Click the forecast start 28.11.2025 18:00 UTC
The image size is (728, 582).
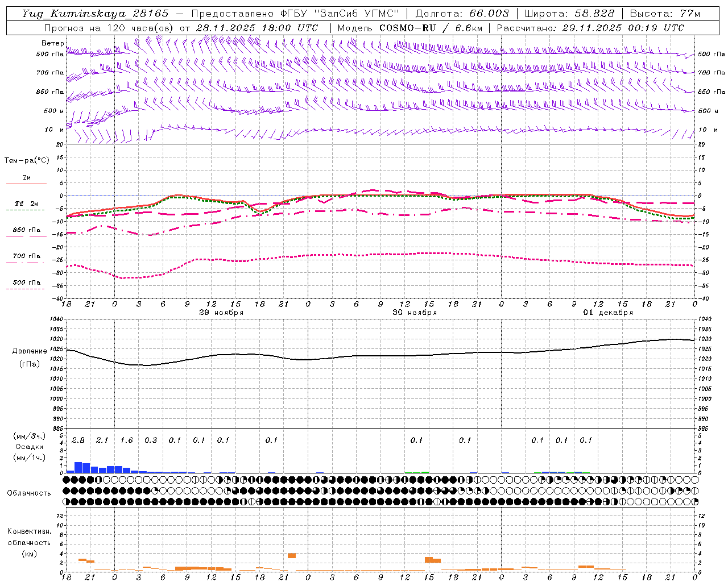click(257, 28)
